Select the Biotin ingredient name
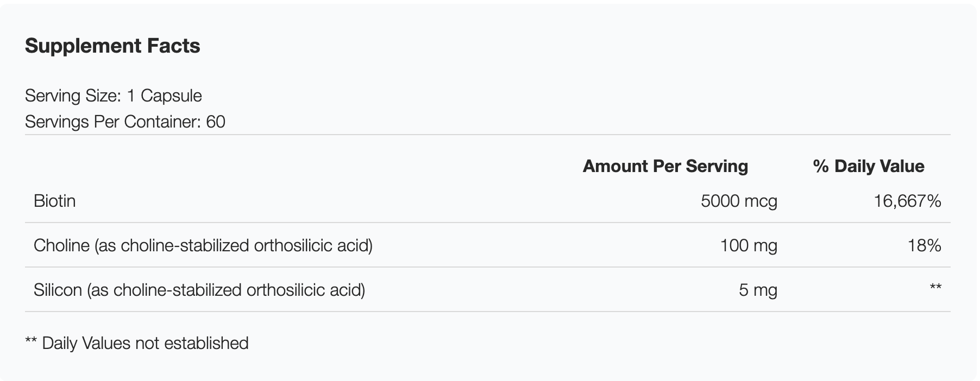The height and width of the screenshot is (381, 980). pos(54,201)
